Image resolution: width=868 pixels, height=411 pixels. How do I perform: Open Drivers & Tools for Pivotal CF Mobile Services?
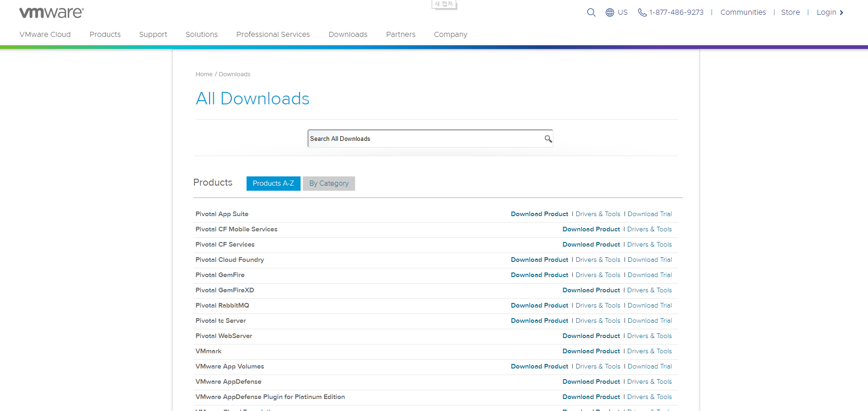pos(650,229)
